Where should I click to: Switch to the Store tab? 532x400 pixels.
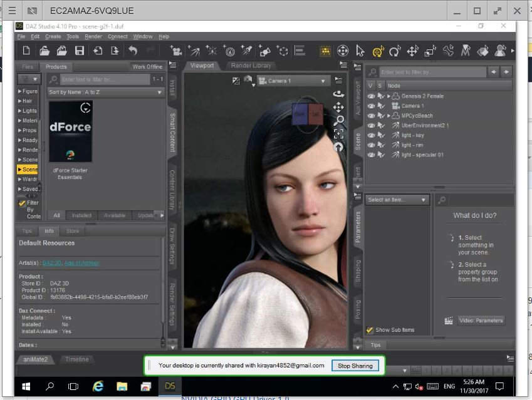coord(73,231)
